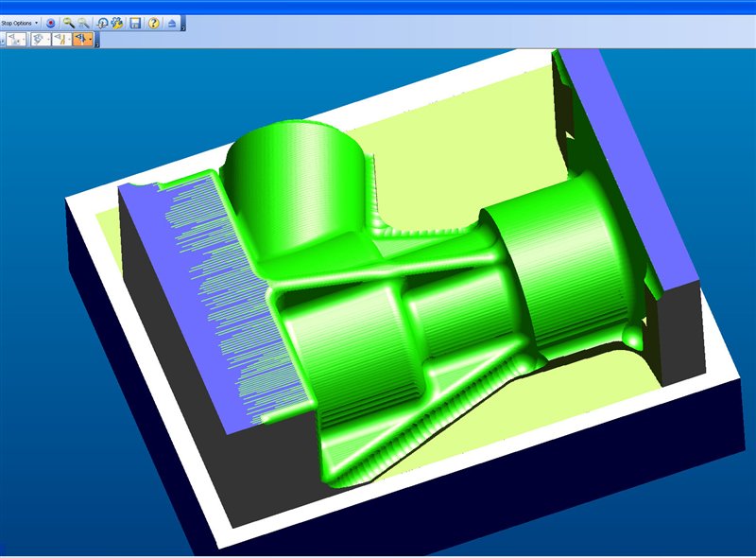This screenshot has height=558, width=756.
Task: Click the red record circle icon
Action: point(51,22)
